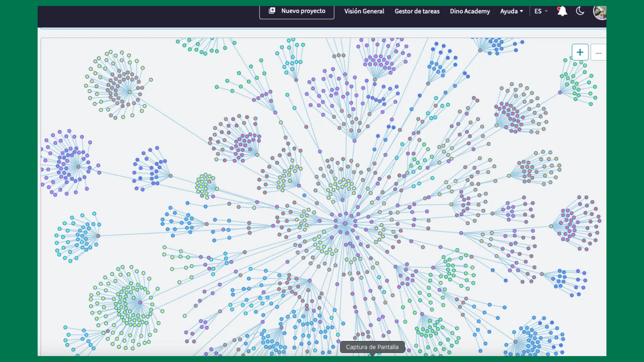
Task: Open the ES language selector
Action: tap(541, 11)
